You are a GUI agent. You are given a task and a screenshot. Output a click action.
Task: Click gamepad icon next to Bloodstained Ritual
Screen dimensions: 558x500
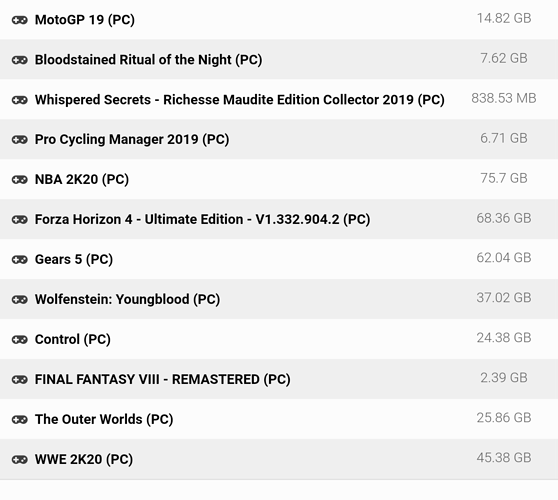point(20,60)
